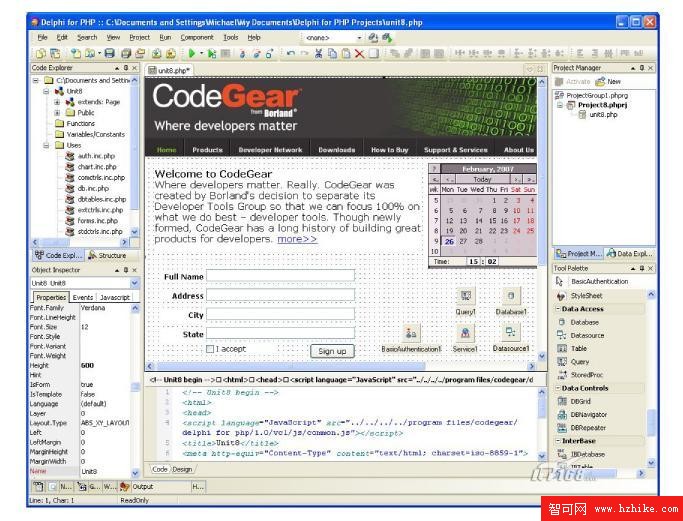This screenshot has width=683, height=521.
Task: Click the Support & Services navigation link
Action: click(456, 150)
